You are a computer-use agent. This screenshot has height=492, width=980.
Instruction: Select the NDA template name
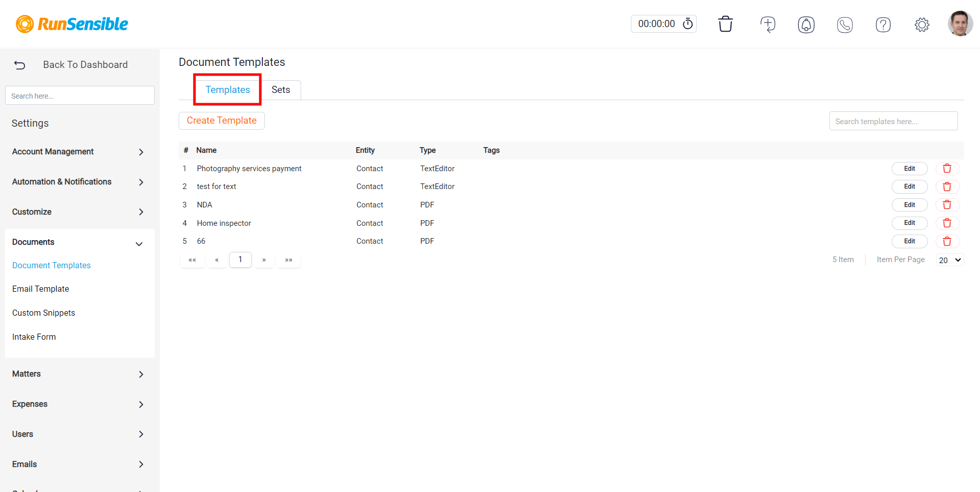point(205,205)
